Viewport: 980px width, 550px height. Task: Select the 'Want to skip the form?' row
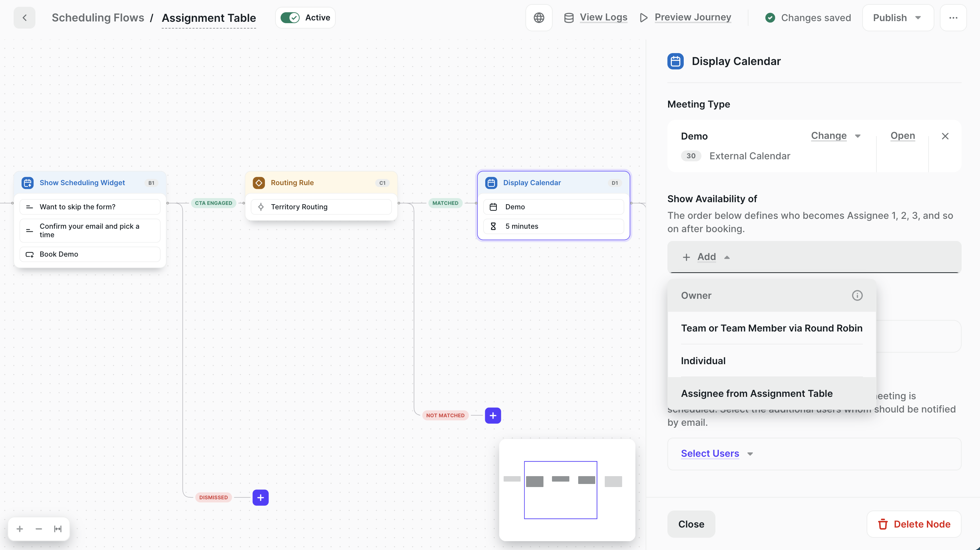(x=90, y=207)
